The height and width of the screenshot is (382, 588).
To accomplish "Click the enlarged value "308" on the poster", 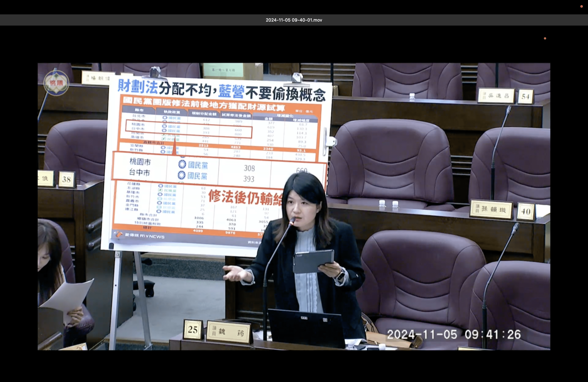I will [249, 168].
